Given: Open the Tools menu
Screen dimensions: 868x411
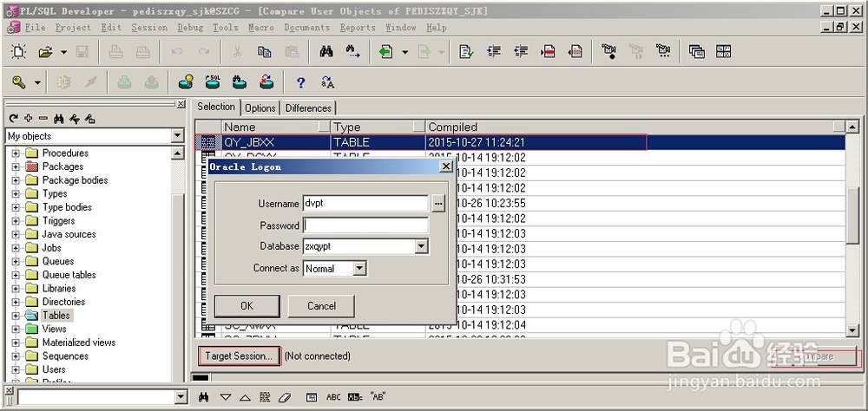Looking at the screenshot, I should 226,27.
